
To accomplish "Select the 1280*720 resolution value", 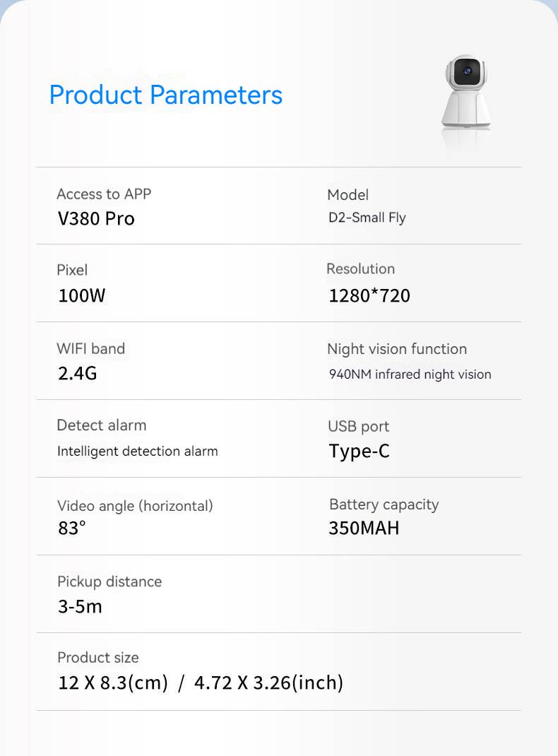I will (x=369, y=295).
